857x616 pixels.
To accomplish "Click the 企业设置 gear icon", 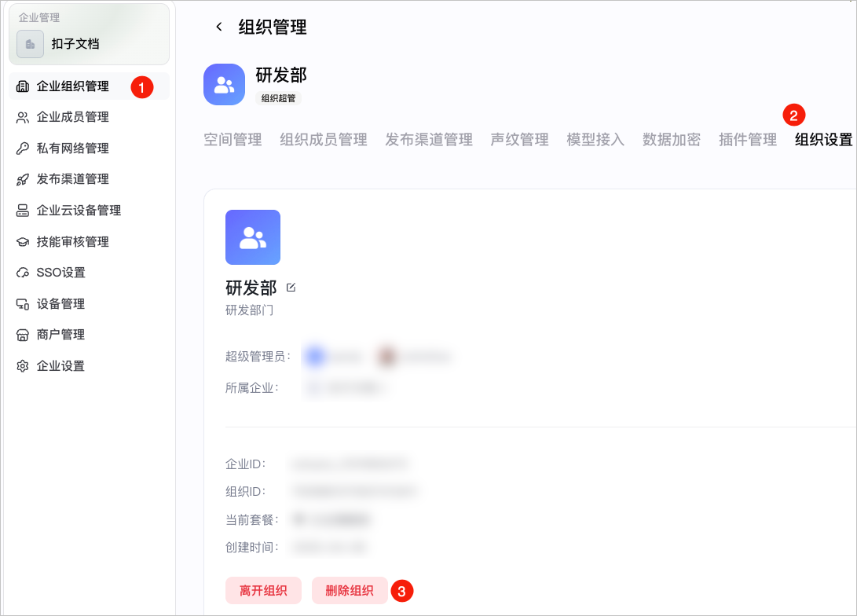I will (x=23, y=366).
